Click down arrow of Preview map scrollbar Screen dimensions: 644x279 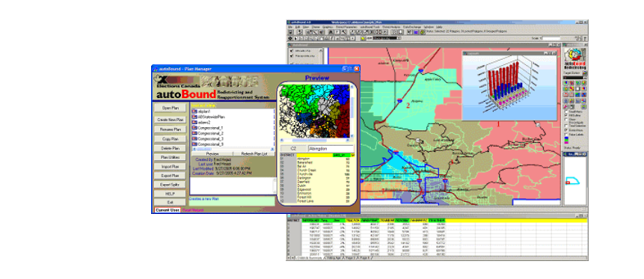[x=352, y=136]
